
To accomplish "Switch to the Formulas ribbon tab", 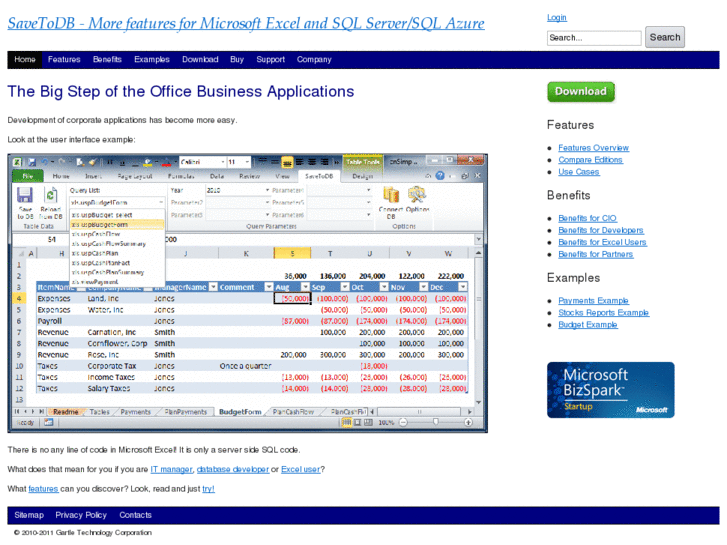I will coord(181,176).
